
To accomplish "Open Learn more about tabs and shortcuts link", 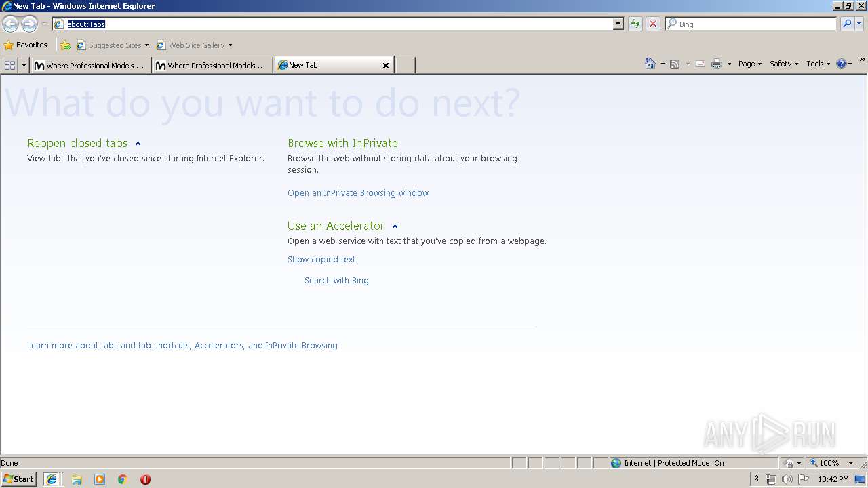I will coord(182,346).
